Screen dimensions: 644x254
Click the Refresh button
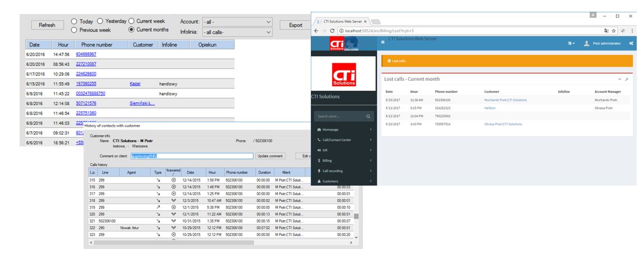pyautogui.click(x=47, y=25)
